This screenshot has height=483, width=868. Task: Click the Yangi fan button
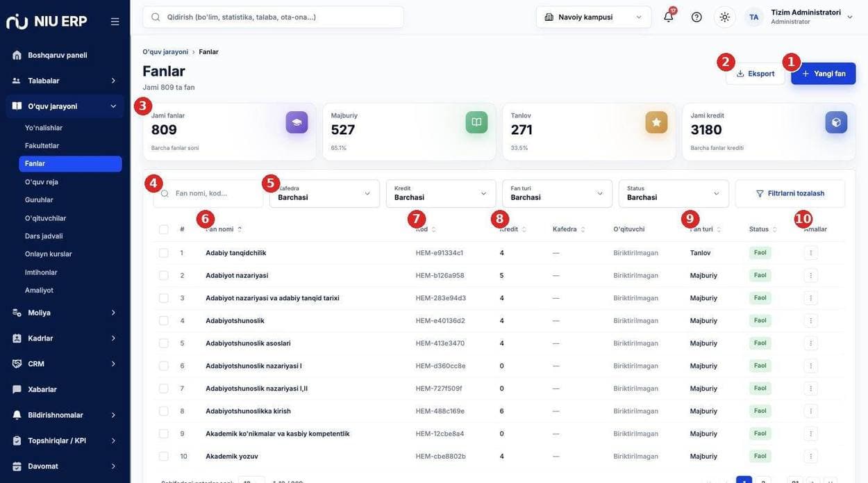(x=824, y=74)
